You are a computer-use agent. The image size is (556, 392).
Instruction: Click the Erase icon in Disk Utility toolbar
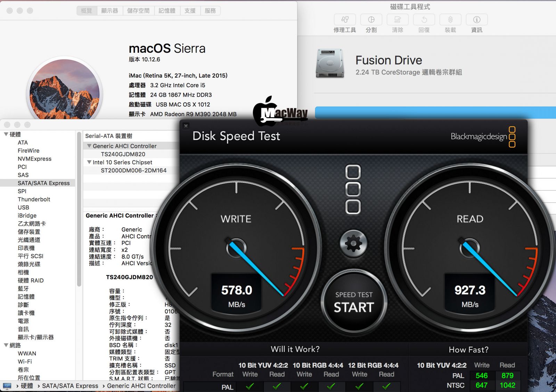click(398, 19)
